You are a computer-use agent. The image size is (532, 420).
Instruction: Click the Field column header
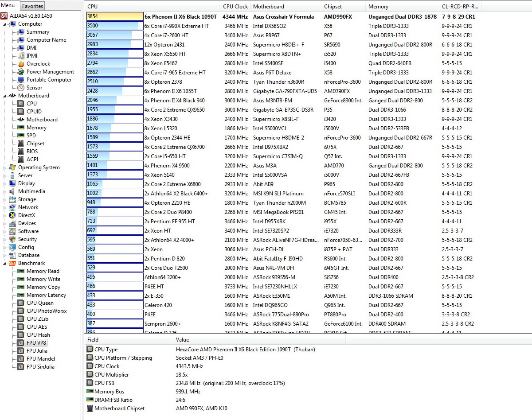point(129,340)
